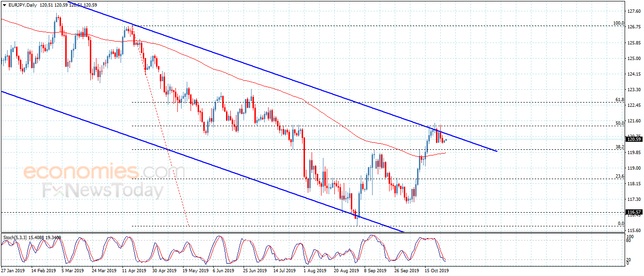Image resolution: width=644 pixels, height=276 pixels.
Task: Select the 117.30 price axis value
Action: pyautogui.click(x=634, y=200)
